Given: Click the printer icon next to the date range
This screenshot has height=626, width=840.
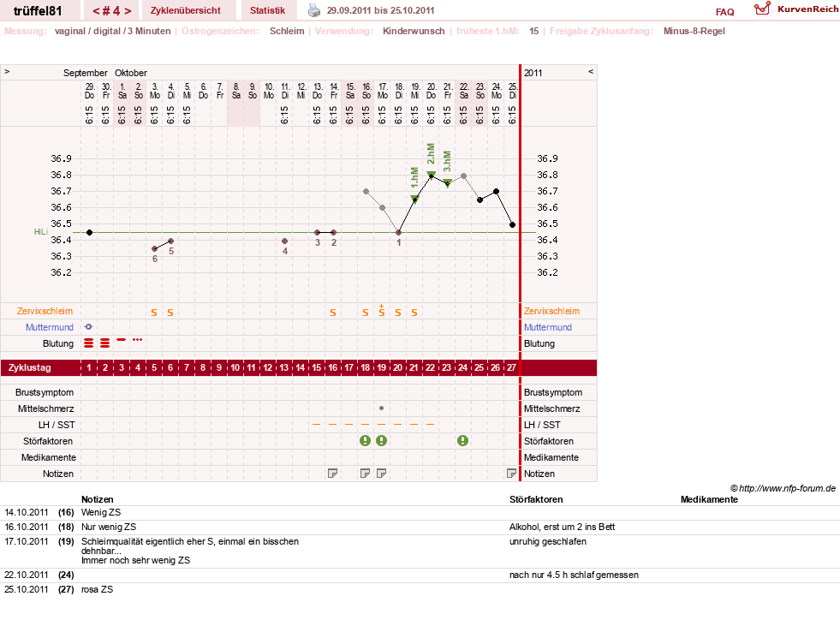Looking at the screenshot, I should click(314, 10).
